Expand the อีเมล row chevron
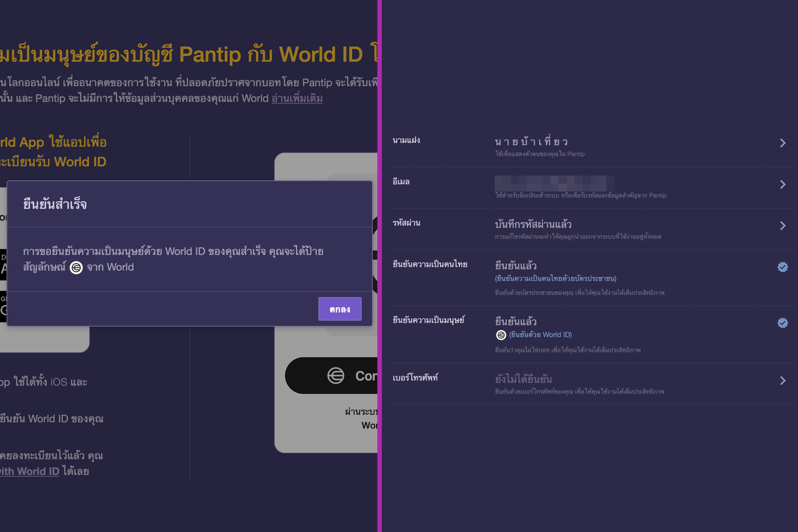 (782, 184)
